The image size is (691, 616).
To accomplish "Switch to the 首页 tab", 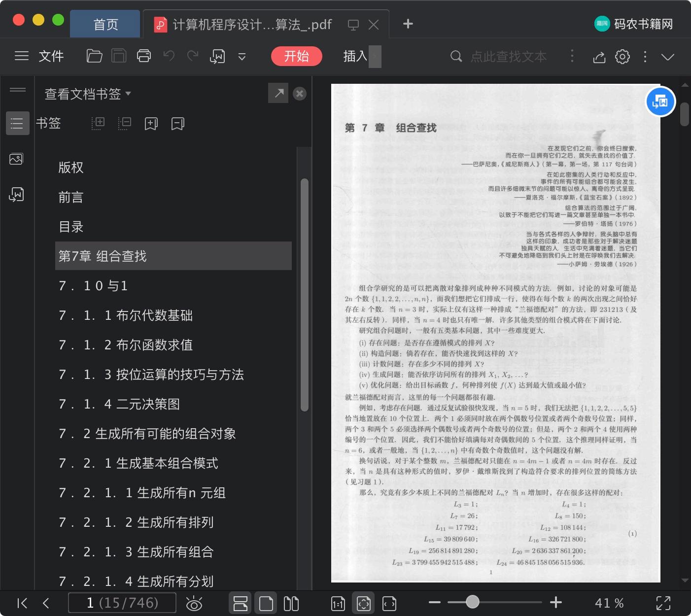I will pos(105,24).
